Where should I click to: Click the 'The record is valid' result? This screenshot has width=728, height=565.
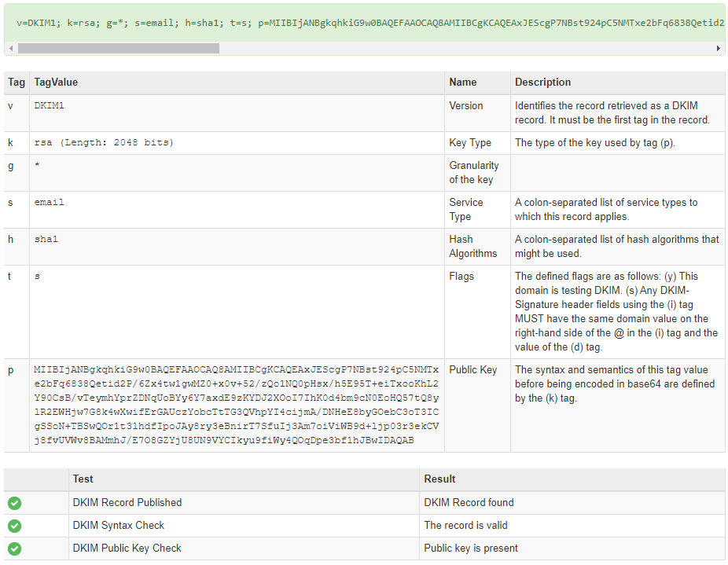point(465,526)
